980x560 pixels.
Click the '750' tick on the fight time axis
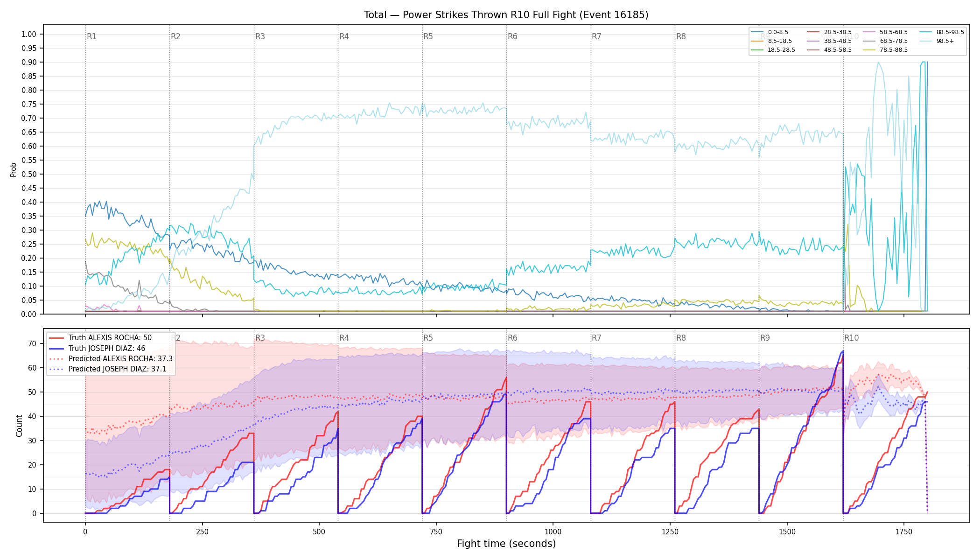click(436, 532)
